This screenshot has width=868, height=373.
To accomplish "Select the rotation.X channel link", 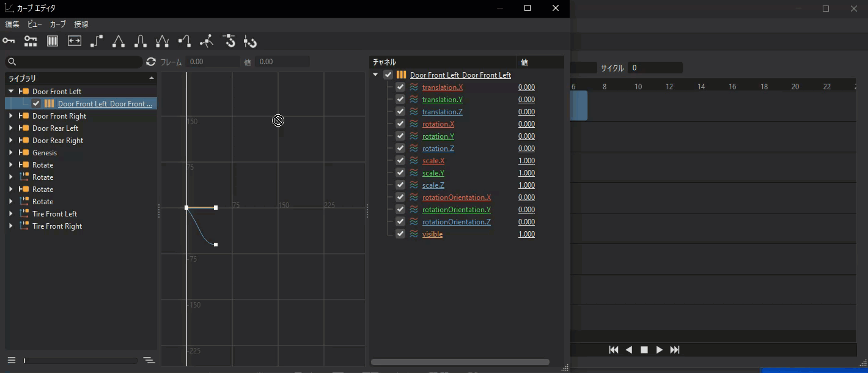I will (x=438, y=124).
